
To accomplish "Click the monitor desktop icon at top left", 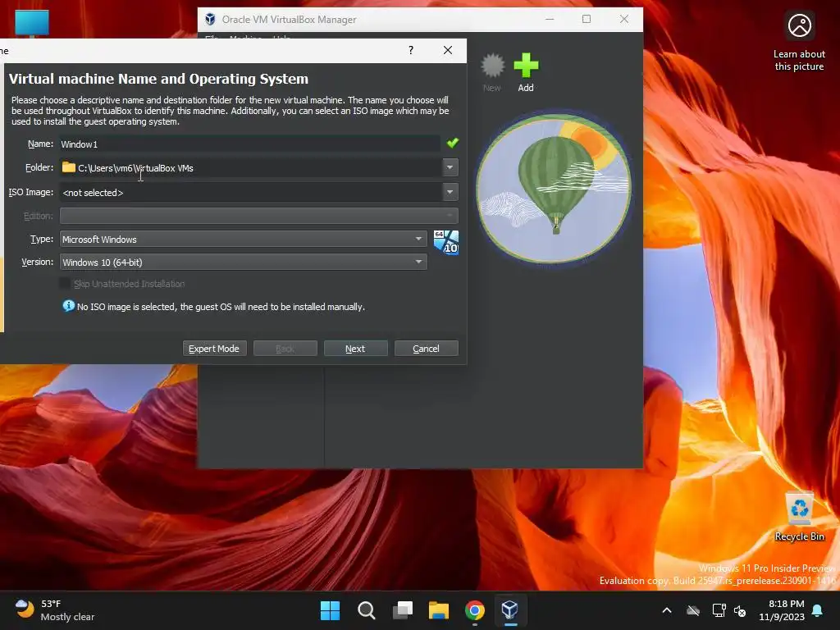I will coord(32,24).
